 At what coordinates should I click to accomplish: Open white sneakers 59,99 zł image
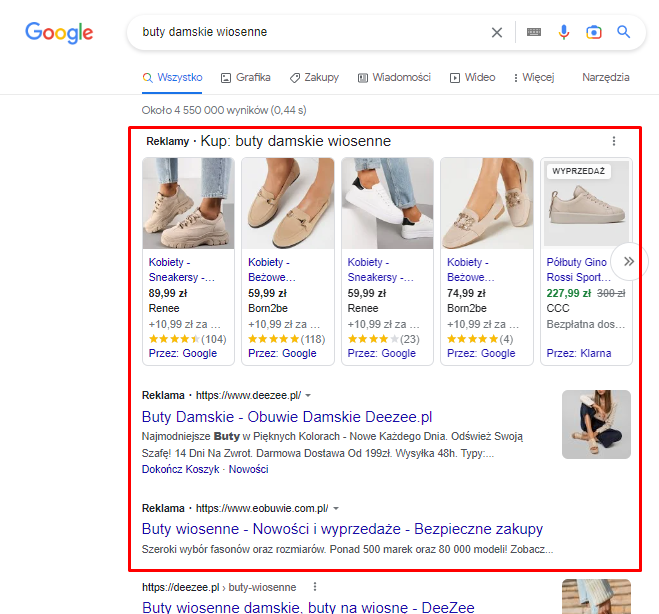click(387, 203)
